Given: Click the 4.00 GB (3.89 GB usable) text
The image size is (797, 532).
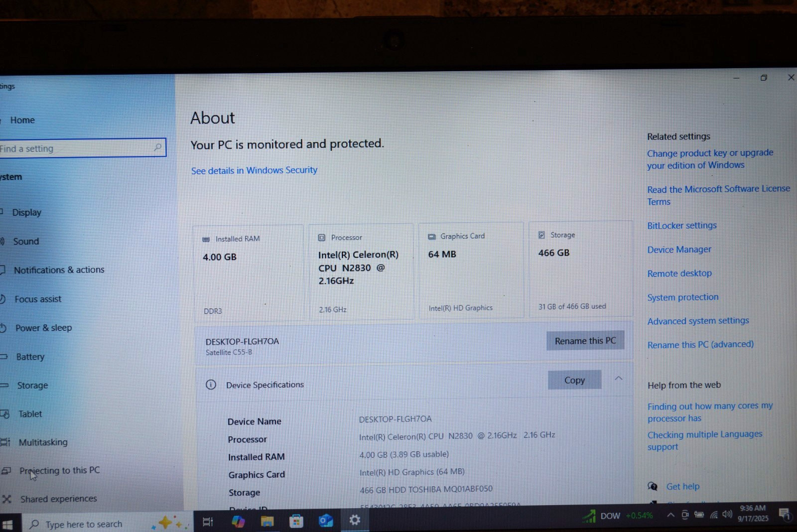Looking at the screenshot, I should (404, 454).
